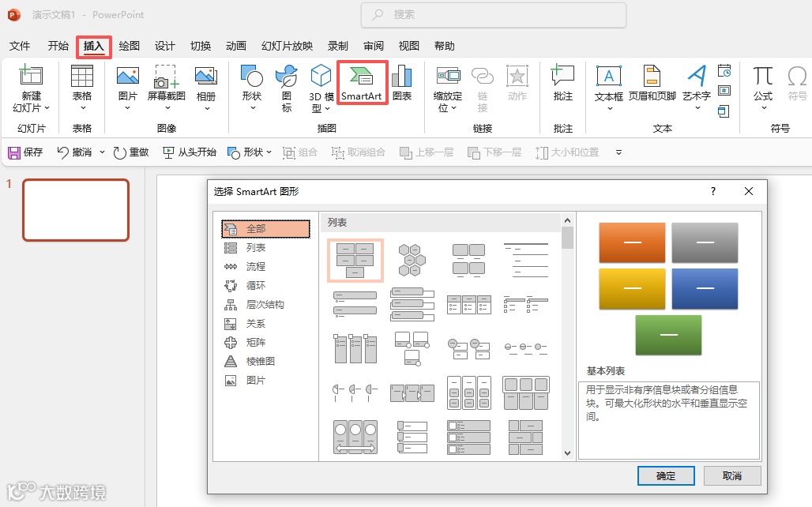
Task: Click the Shapes (形状) ribbon icon
Action: point(252,76)
